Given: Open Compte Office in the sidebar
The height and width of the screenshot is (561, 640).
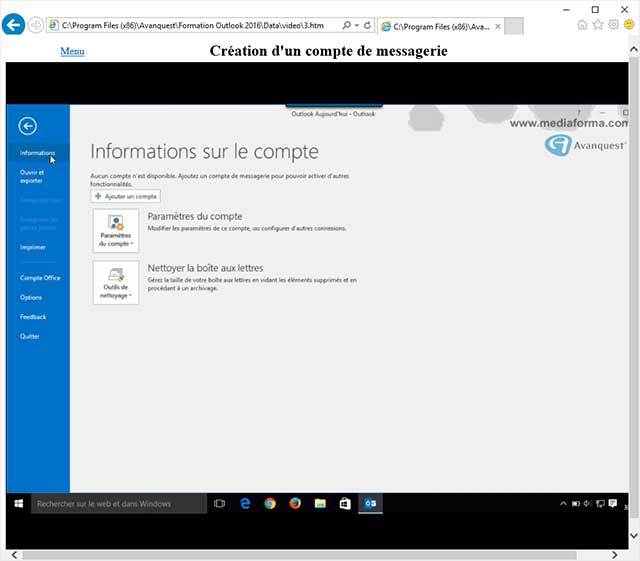Looking at the screenshot, I should pyautogui.click(x=40, y=278).
